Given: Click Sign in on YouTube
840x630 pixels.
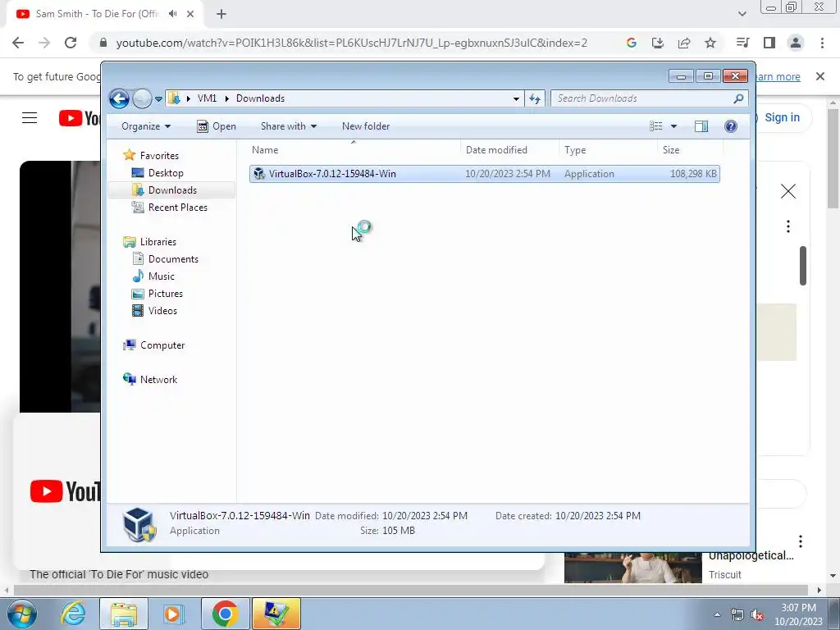Looking at the screenshot, I should coord(782,118).
